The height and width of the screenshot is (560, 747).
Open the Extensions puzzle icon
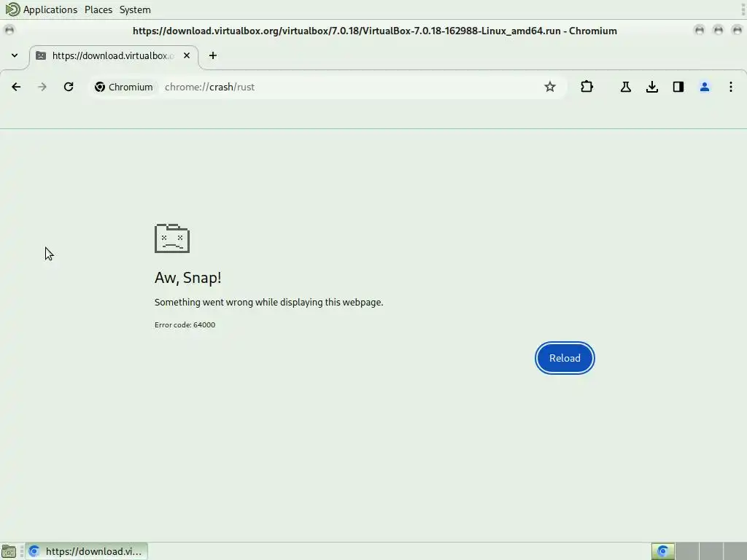click(x=587, y=87)
